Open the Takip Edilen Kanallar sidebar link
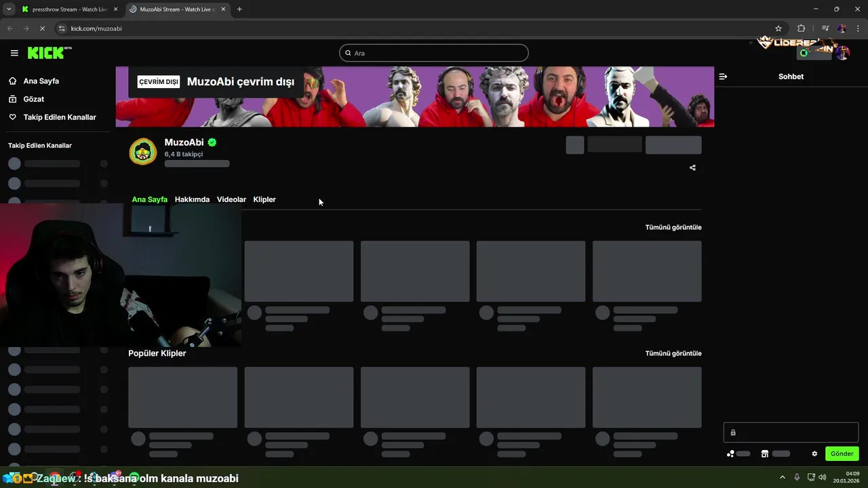Viewport: 868px width, 488px height. 60,117
